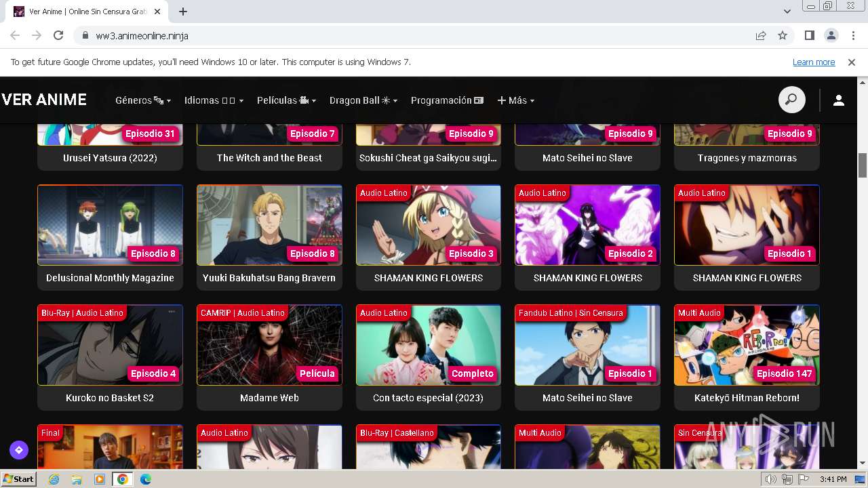868x488 pixels.
Task: Open a new browser tab
Action: (x=183, y=12)
